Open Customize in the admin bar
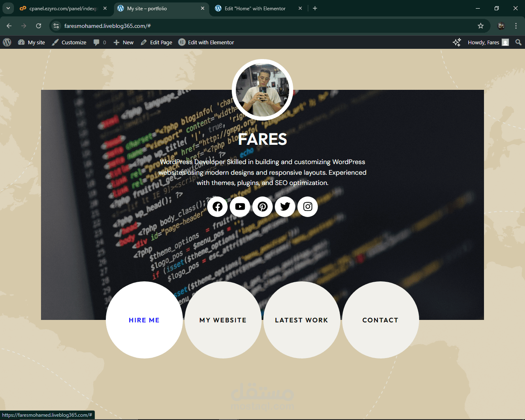525x420 pixels. pos(69,42)
